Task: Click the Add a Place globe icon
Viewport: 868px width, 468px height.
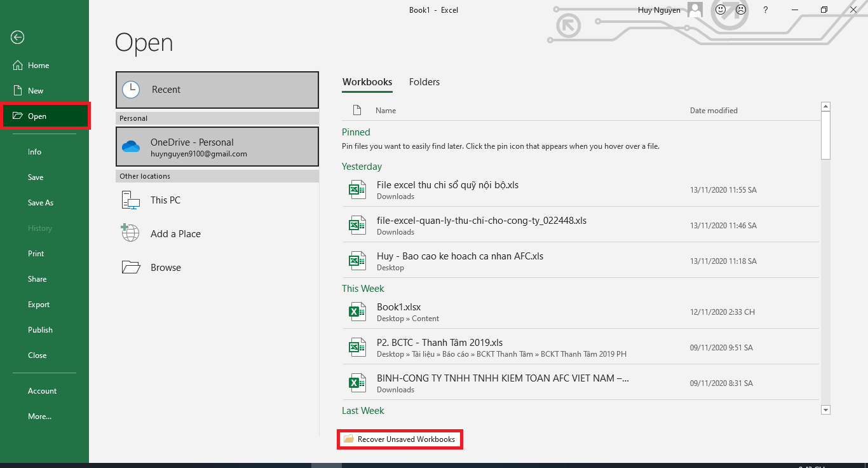Action: 130,233
